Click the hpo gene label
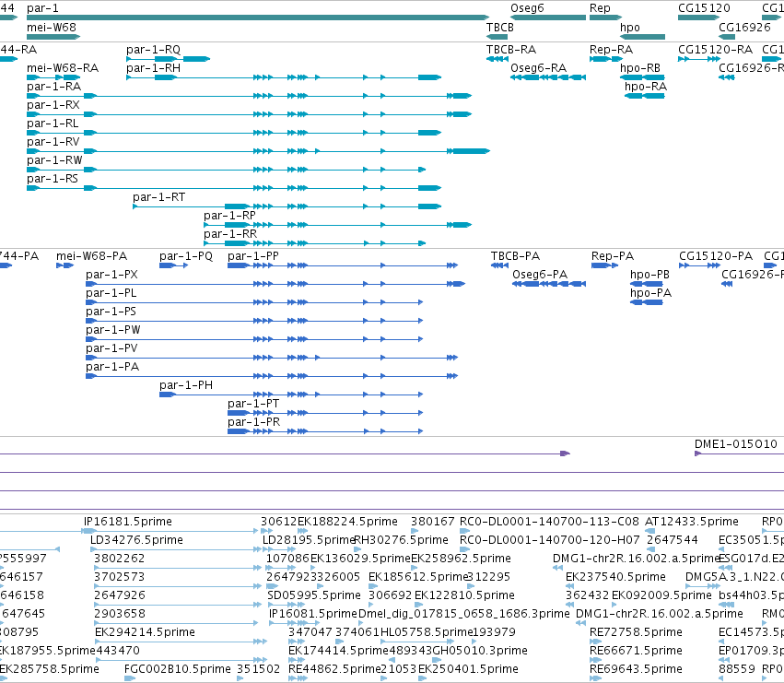This screenshot has width=784, height=683. tap(630, 27)
